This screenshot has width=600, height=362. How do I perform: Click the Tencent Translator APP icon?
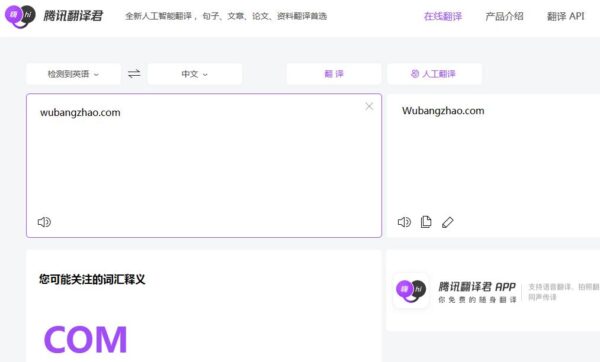tap(411, 291)
